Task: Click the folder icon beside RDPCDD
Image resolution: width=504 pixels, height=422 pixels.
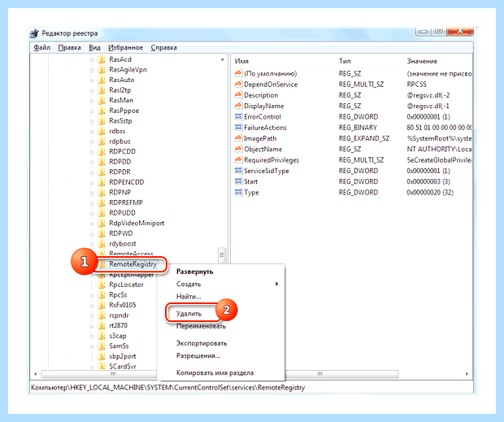Action: 102,151
